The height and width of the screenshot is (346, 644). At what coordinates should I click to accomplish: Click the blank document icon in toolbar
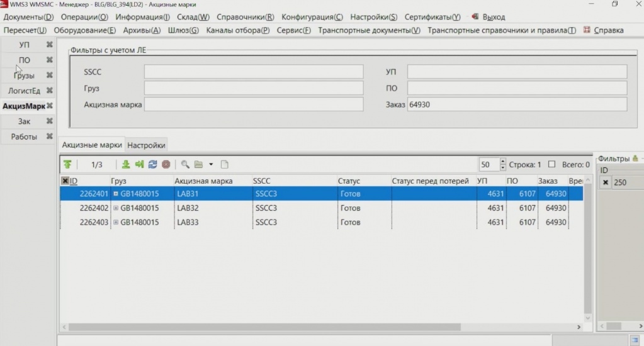tap(224, 165)
